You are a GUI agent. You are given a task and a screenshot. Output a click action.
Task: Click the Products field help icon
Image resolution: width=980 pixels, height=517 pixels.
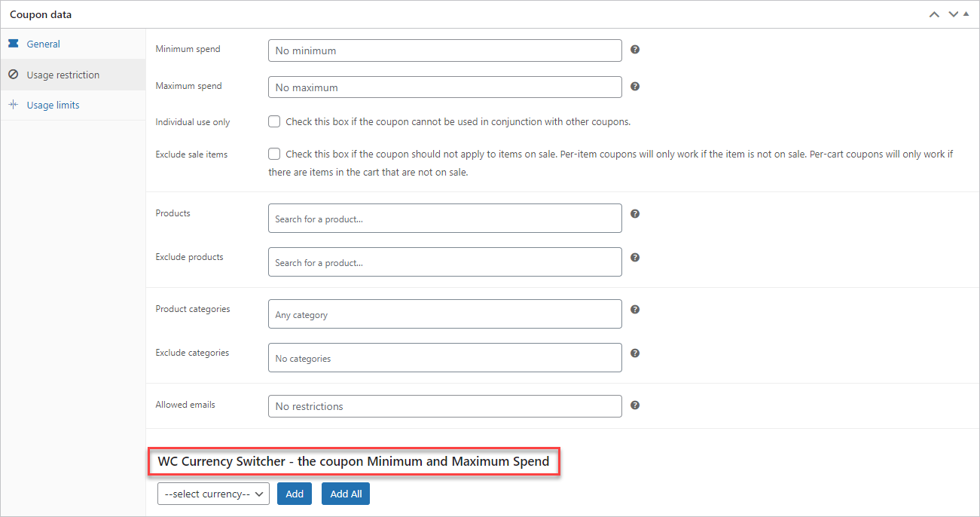coord(635,214)
